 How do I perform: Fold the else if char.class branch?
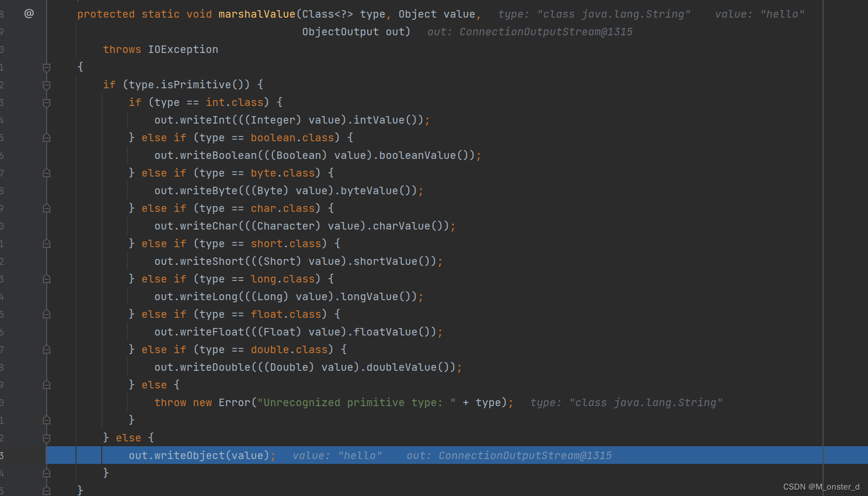click(x=47, y=208)
